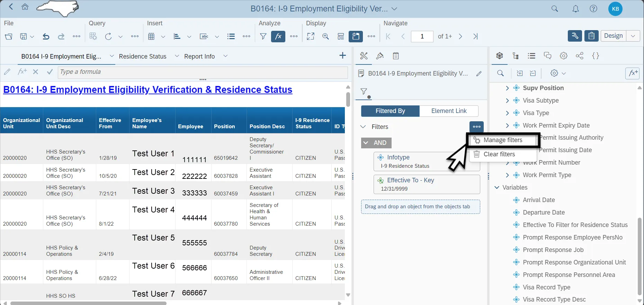Click the Add report tab plus icon
The image size is (644, 305).
coord(342,55)
